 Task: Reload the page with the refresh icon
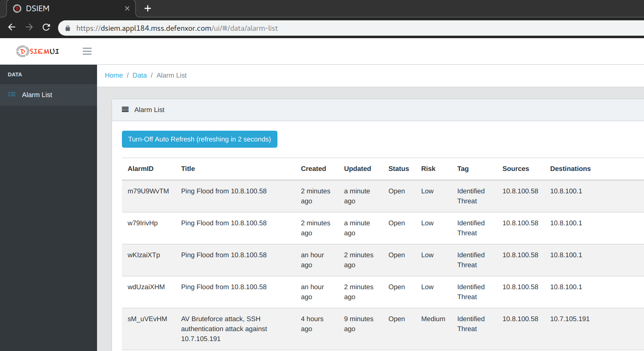tap(46, 27)
